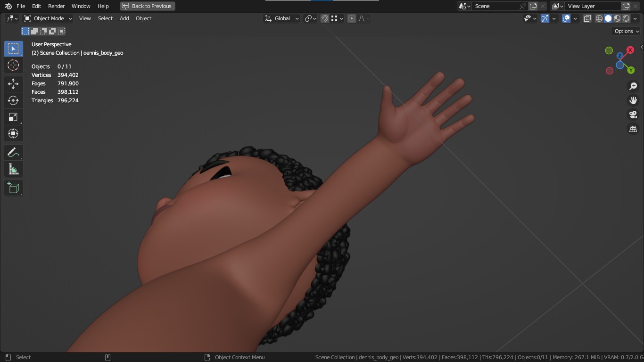Delete the current Scene
The height and width of the screenshot is (362, 644).
pyautogui.click(x=543, y=6)
